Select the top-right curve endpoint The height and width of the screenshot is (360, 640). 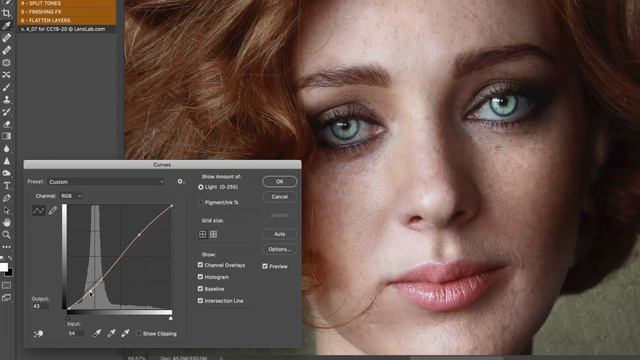(171, 206)
